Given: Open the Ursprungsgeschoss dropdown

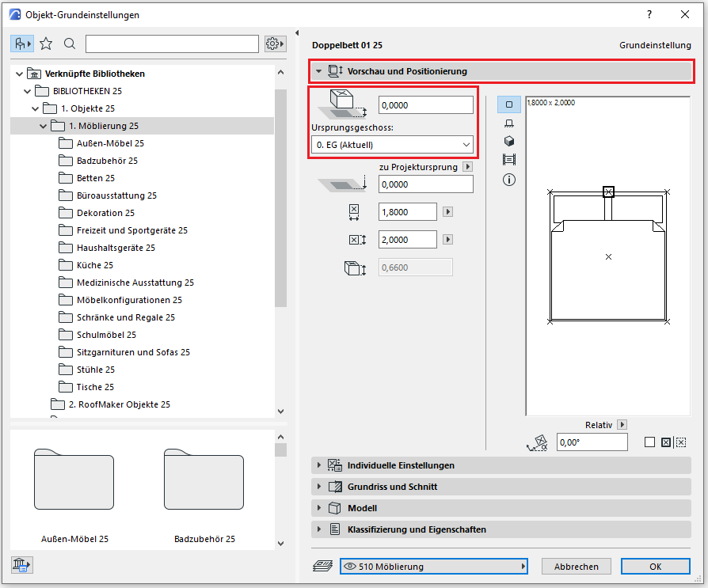Looking at the screenshot, I should [x=393, y=145].
